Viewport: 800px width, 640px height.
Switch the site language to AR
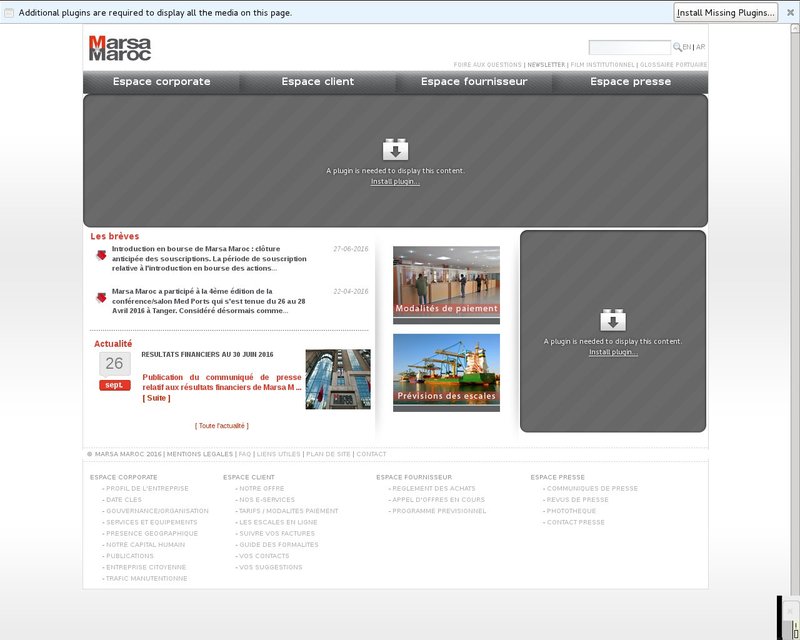pyautogui.click(x=701, y=47)
